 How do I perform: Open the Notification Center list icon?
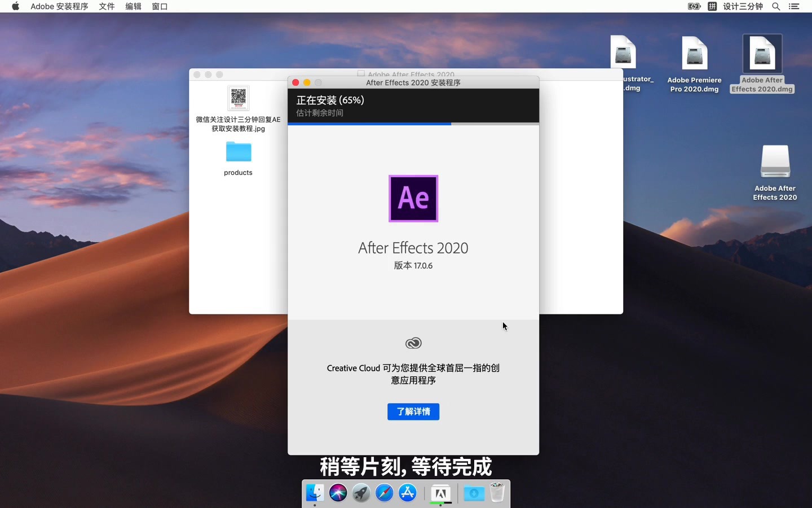tap(794, 6)
